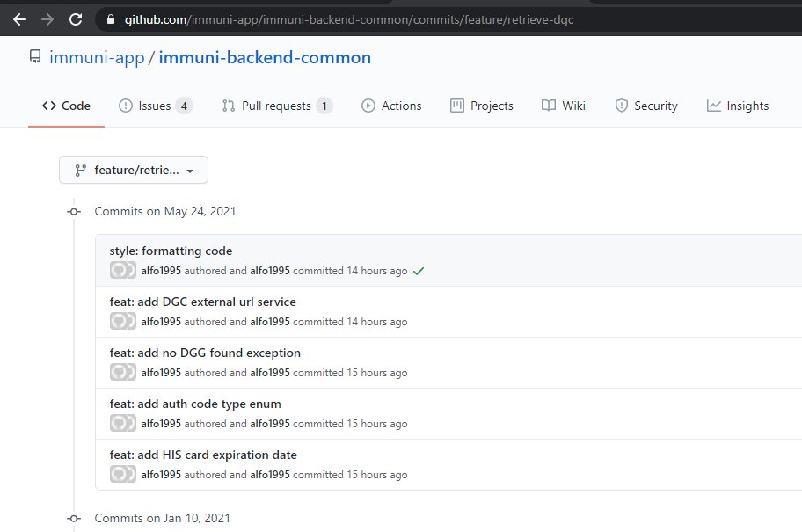This screenshot has width=802, height=532.
Task: Click avatar on 'style: formatting code' commit
Action: pyautogui.click(x=123, y=270)
